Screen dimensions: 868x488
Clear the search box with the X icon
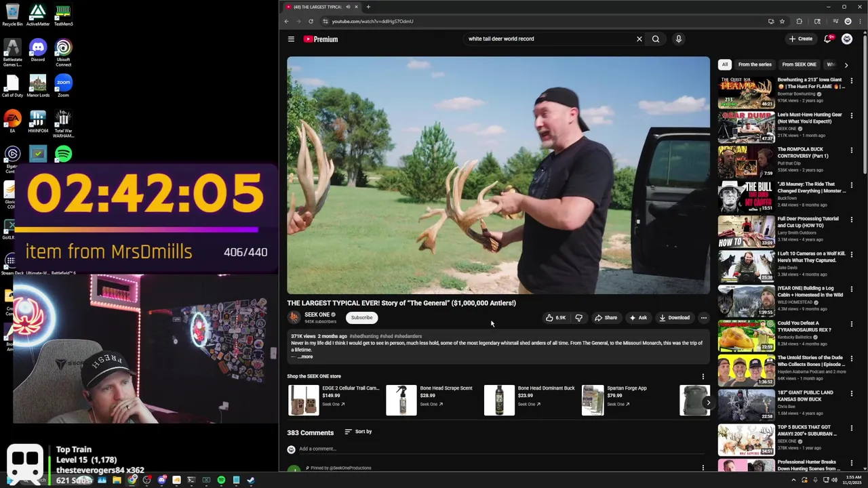point(639,39)
